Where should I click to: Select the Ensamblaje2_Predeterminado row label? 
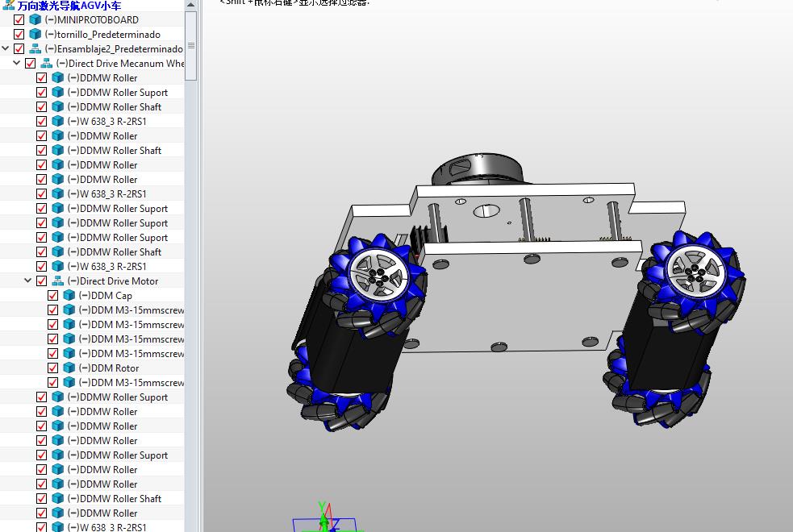pos(114,49)
